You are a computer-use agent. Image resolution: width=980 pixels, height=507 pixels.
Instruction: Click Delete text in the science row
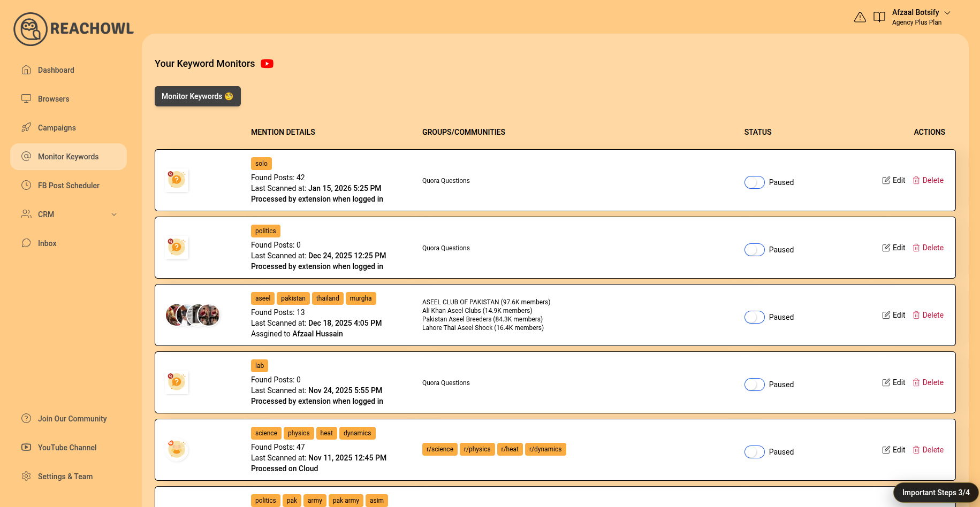coord(933,450)
